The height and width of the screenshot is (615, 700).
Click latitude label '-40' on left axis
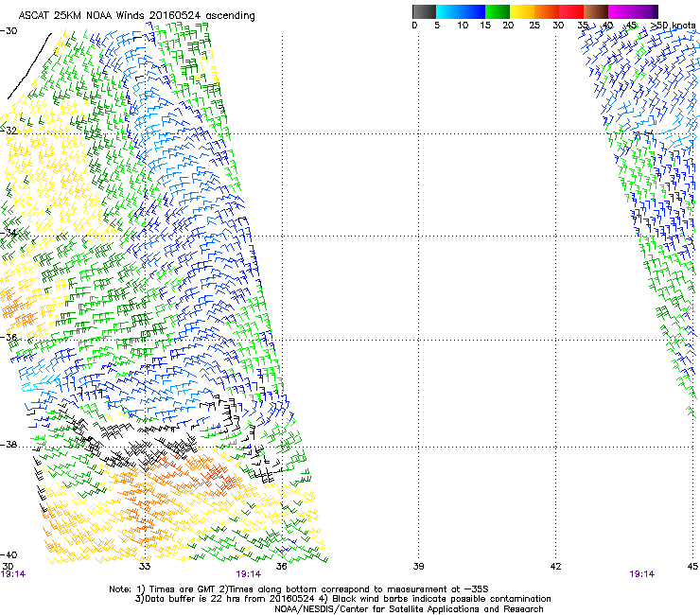point(9,554)
